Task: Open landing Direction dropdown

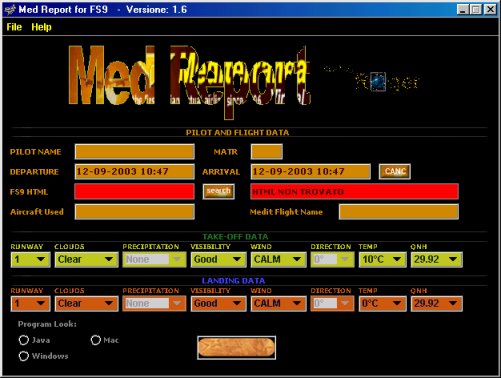Action: click(332, 304)
